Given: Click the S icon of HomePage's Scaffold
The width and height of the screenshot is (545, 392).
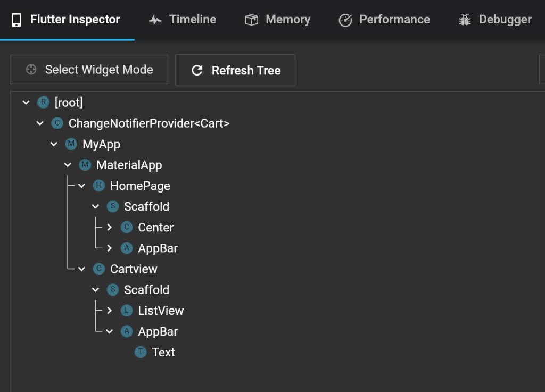Looking at the screenshot, I should point(113,206).
